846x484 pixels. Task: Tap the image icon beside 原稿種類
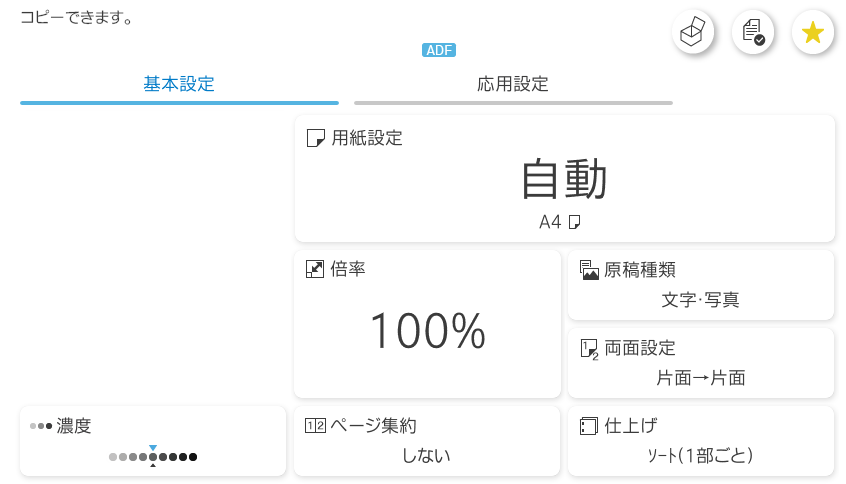[x=589, y=269]
